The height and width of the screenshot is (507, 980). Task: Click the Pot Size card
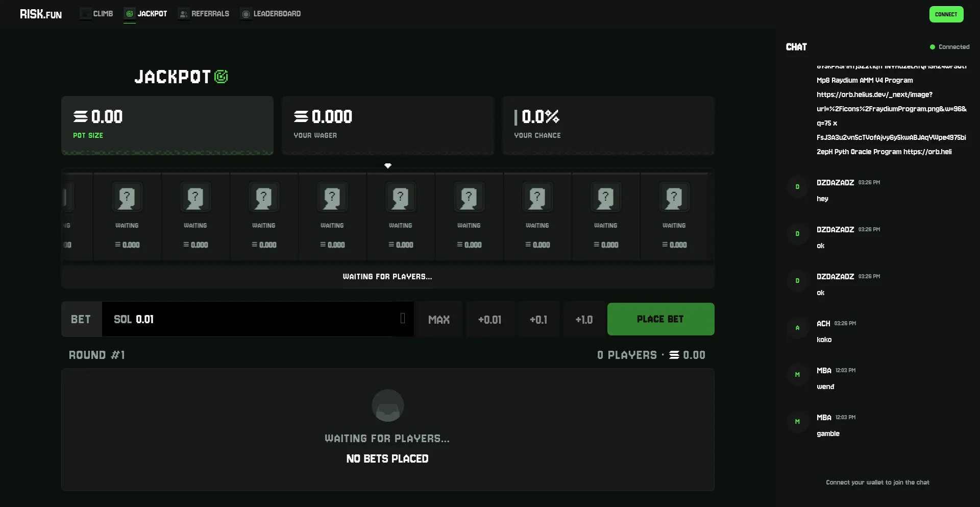point(167,125)
